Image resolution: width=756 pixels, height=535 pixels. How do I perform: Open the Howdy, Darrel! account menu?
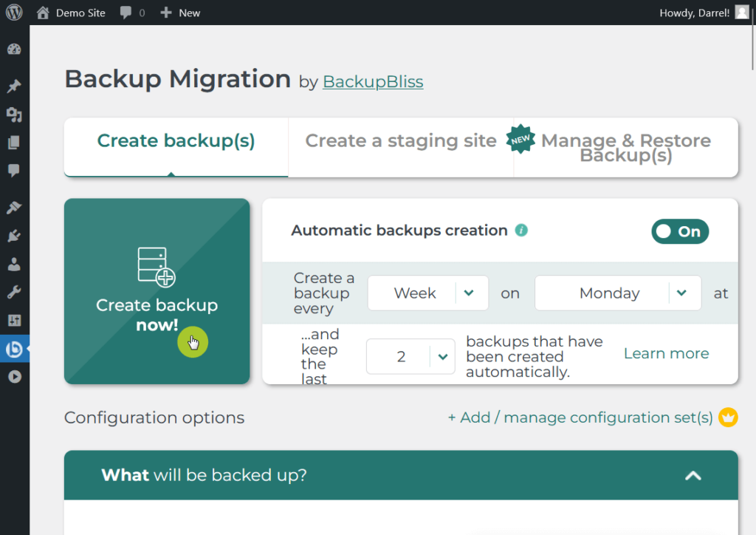(x=704, y=13)
